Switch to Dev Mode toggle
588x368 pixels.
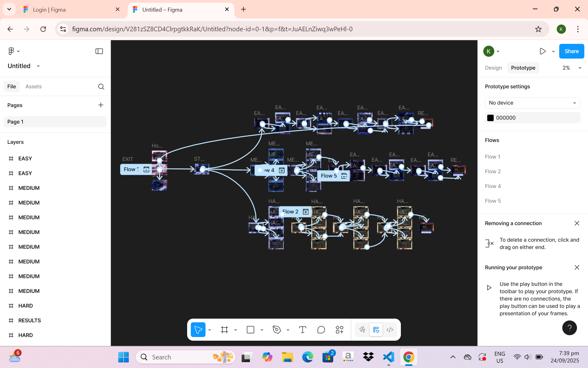390,330
